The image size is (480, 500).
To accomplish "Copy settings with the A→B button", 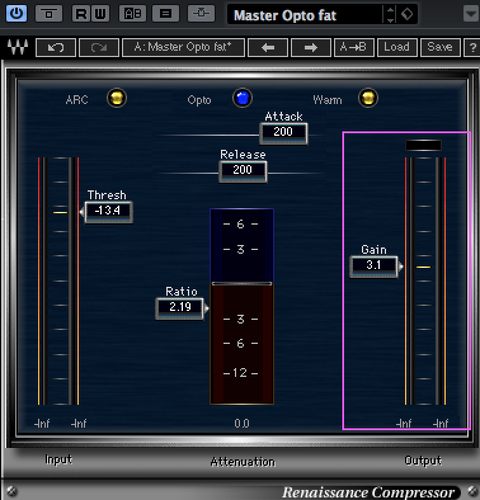I will pos(354,48).
